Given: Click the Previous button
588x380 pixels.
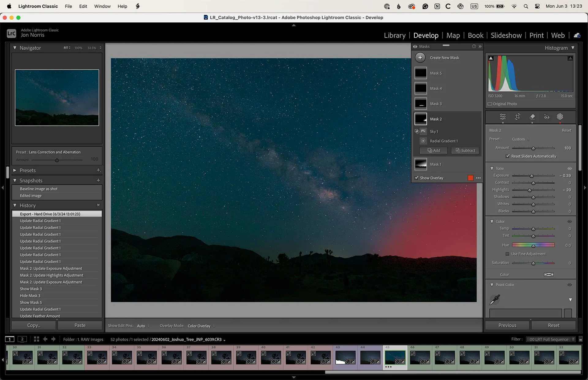Looking at the screenshot, I should point(507,325).
